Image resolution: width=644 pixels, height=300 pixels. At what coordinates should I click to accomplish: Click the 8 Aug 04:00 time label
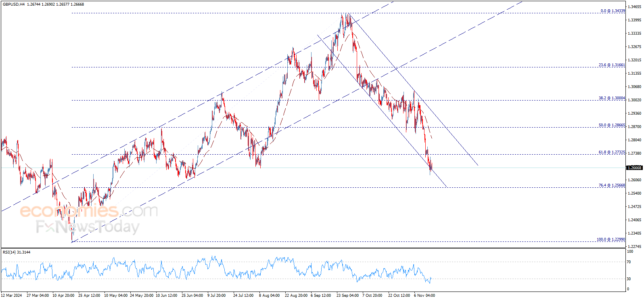click(270, 296)
